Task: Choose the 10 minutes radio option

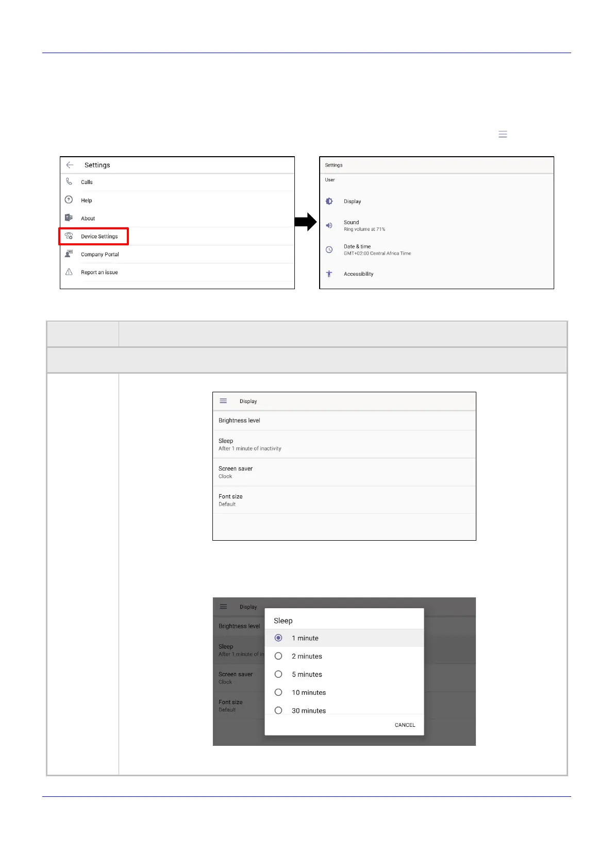Action: 278,692
